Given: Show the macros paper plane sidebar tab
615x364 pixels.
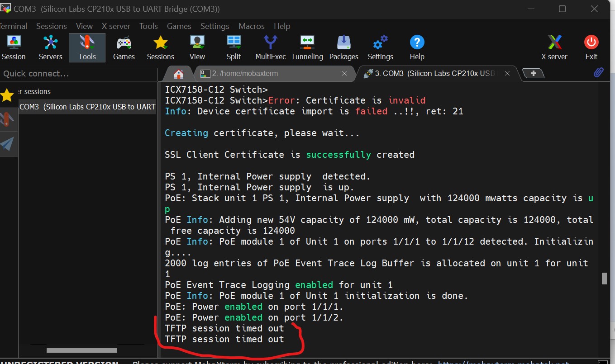Looking at the screenshot, I should 7,144.
